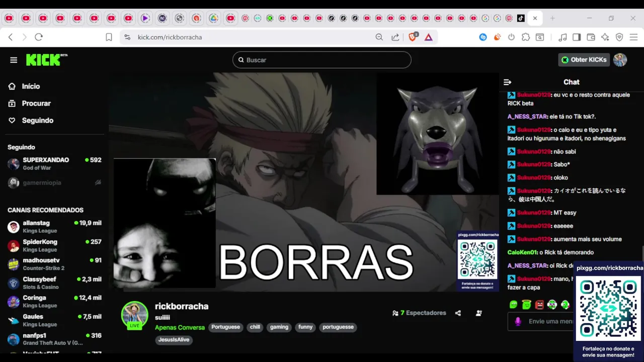
Task: Click the share page icon in address bar
Action: [x=395, y=37]
